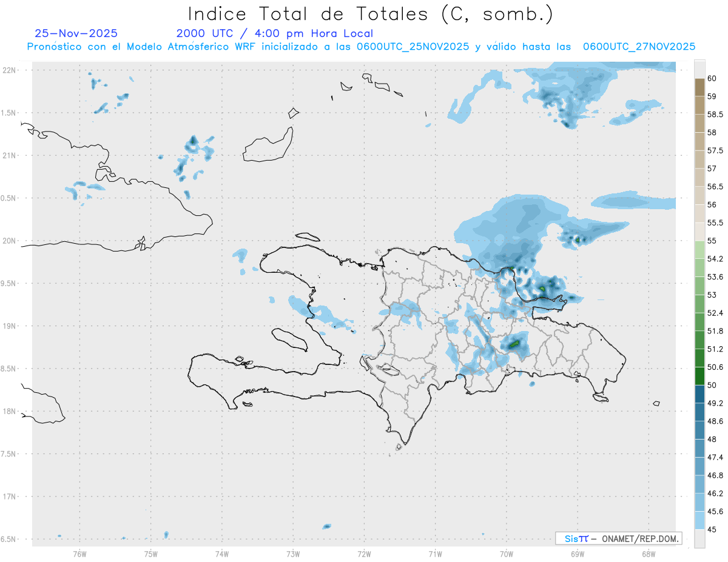The height and width of the screenshot is (562, 728).
Task: Click the "59" color bar value
Action: click(x=712, y=96)
